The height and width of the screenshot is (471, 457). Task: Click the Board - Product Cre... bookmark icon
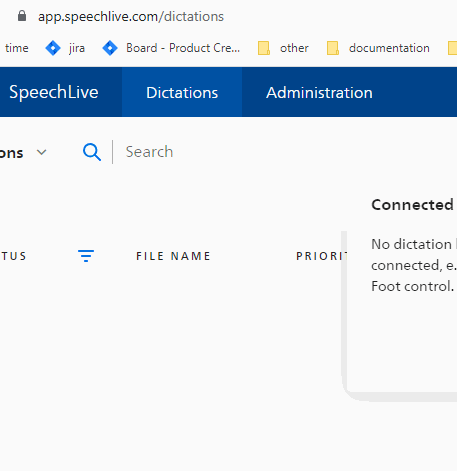pyautogui.click(x=110, y=48)
